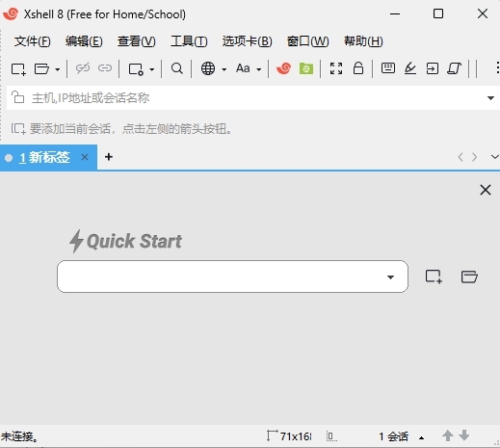Expand the Open Session dropdown arrow
The image size is (500, 448).
pyautogui.click(x=57, y=69)
